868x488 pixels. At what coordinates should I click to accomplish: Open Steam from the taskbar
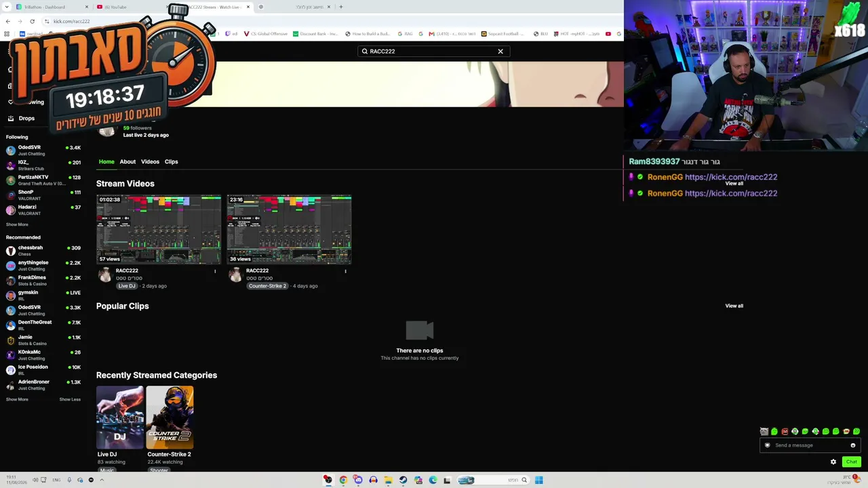point(403,480)
